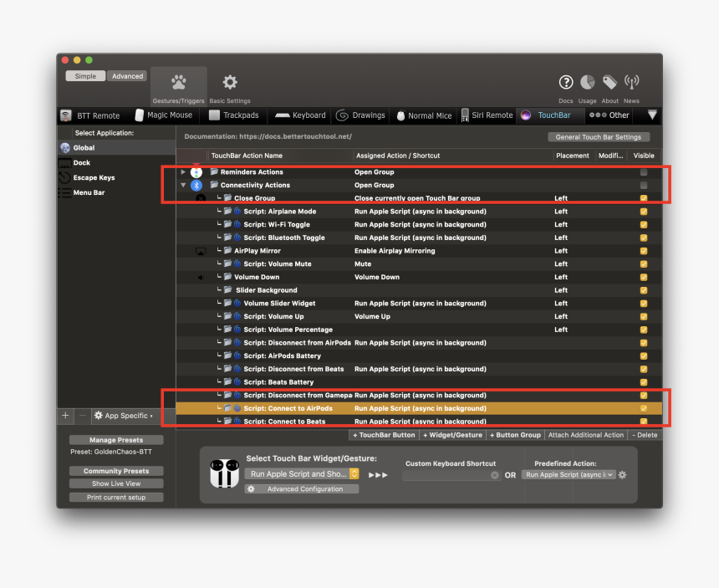Click folder icon of Slider Background row
Viewport: 719px width, 588px height.
(228, 290)
